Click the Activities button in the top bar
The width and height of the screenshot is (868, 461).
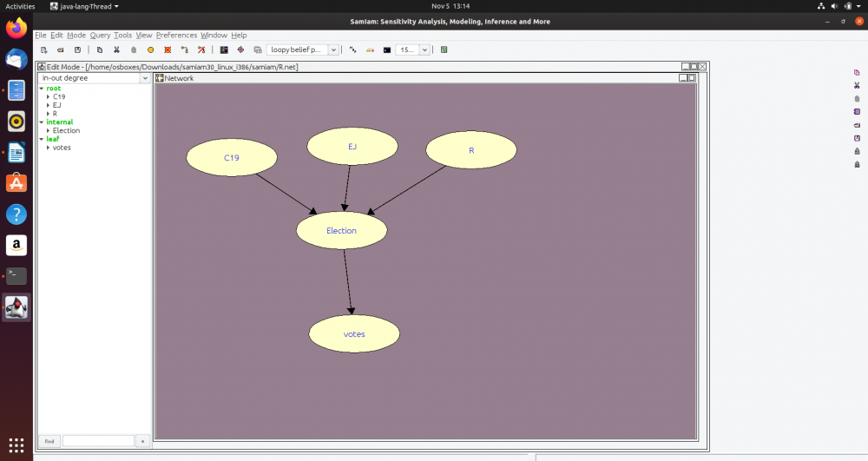coord(20,6)
